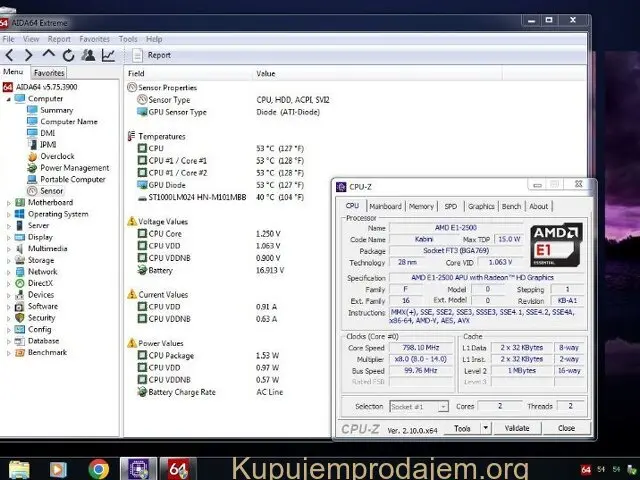
Task: Click the Back navigation arrow in AIDA64
Action: (9, 55)
